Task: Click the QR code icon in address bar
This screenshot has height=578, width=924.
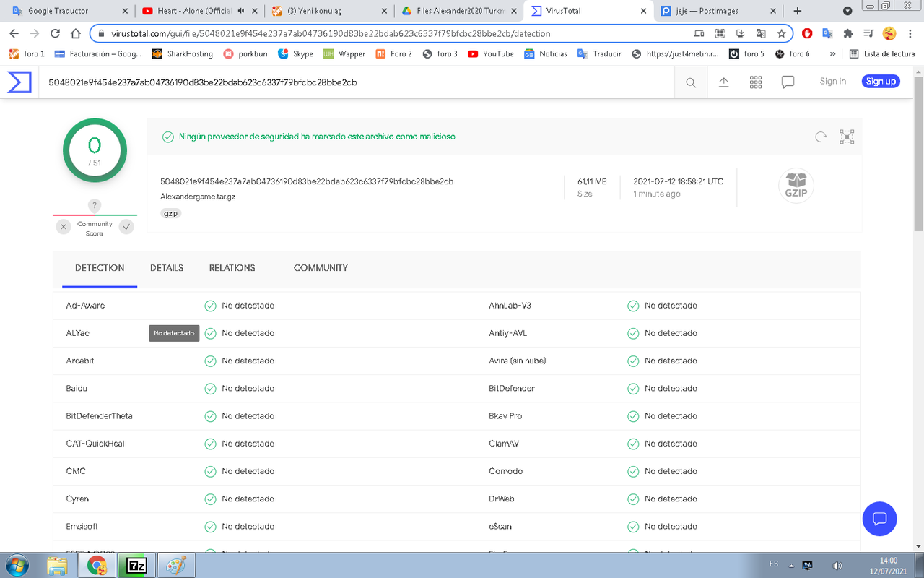Action: tap(720, 33)
